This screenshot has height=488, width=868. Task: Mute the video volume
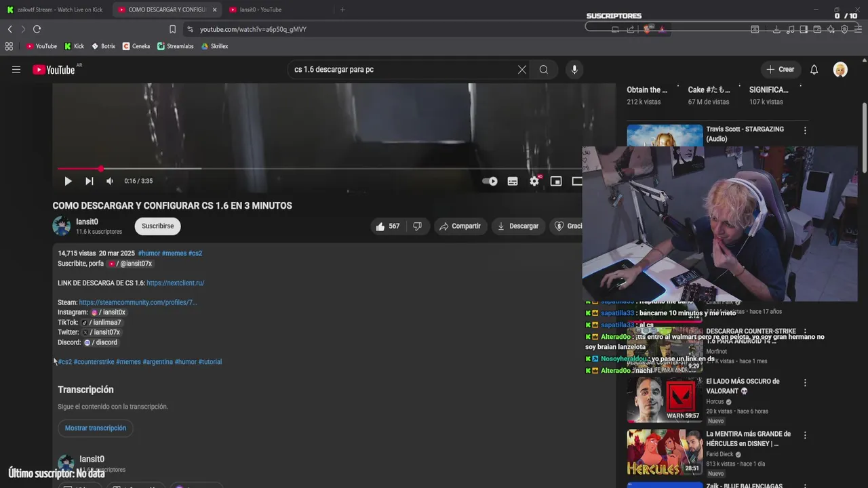pos(110,181)
